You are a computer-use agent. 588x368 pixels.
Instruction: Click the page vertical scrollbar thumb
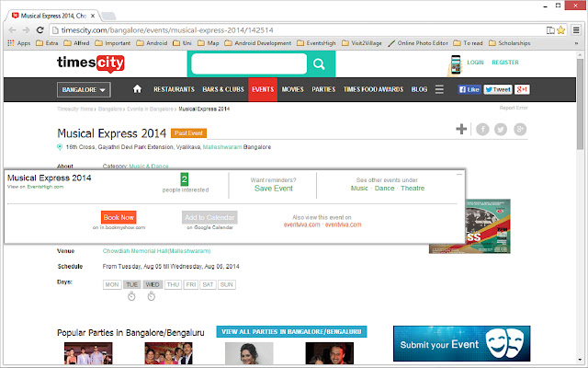(x=580, y=103)
